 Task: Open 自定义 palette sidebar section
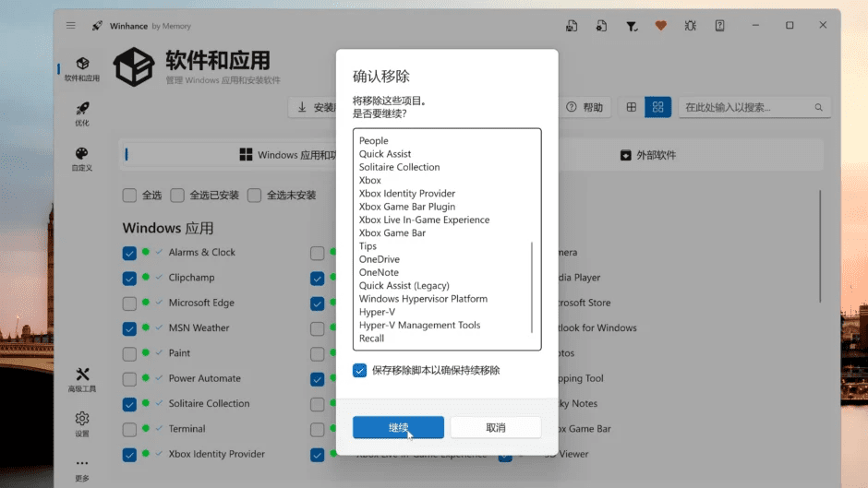82,159
